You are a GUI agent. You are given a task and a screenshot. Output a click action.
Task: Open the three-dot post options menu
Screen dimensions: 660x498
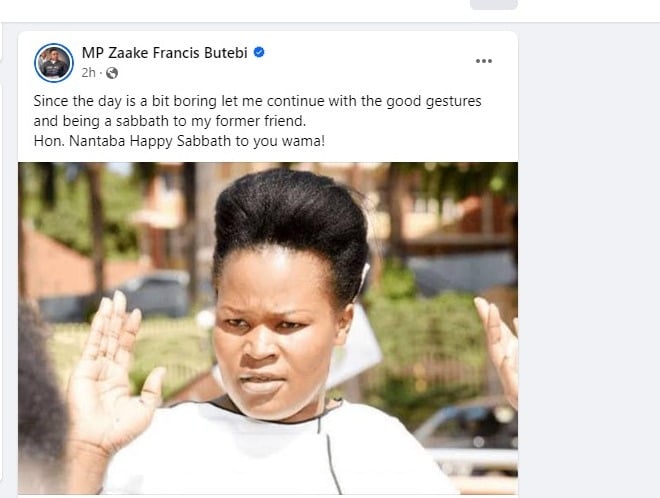point(484,61)
